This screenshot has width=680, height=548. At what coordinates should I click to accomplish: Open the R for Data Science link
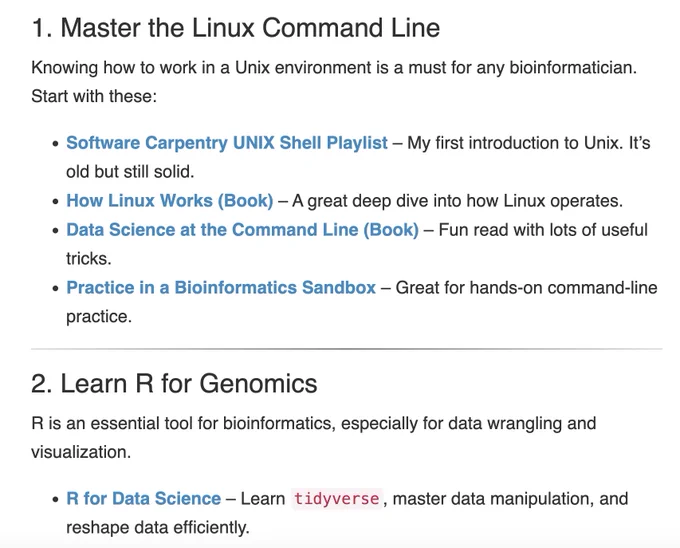pyautogui.click(x=144, y=499)
